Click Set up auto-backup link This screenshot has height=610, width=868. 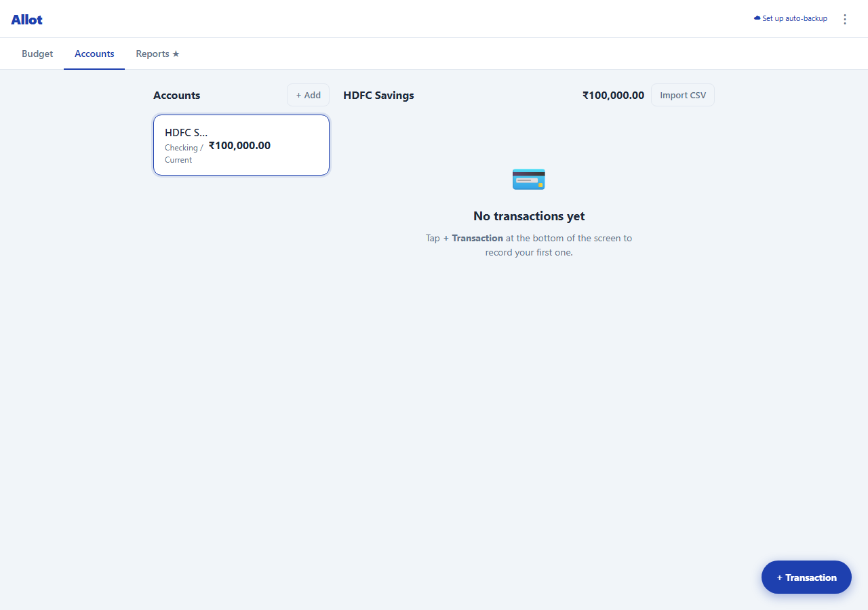click(791, 19)
